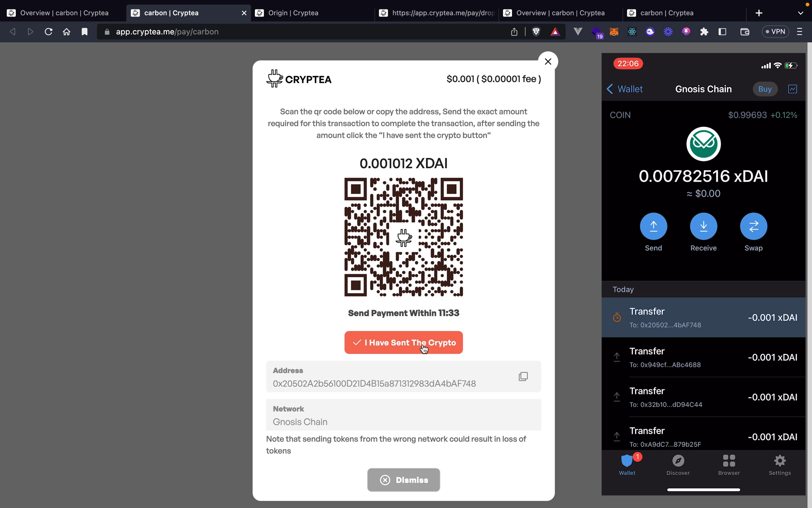This screenshot has width=812, height=508.
Task: Click the I Have Sent The Crypto button
Action: [403, 343]
